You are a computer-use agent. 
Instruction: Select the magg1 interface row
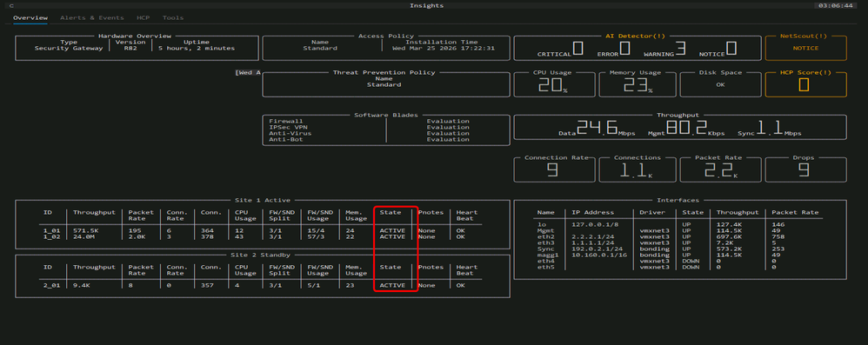point(678,255)
